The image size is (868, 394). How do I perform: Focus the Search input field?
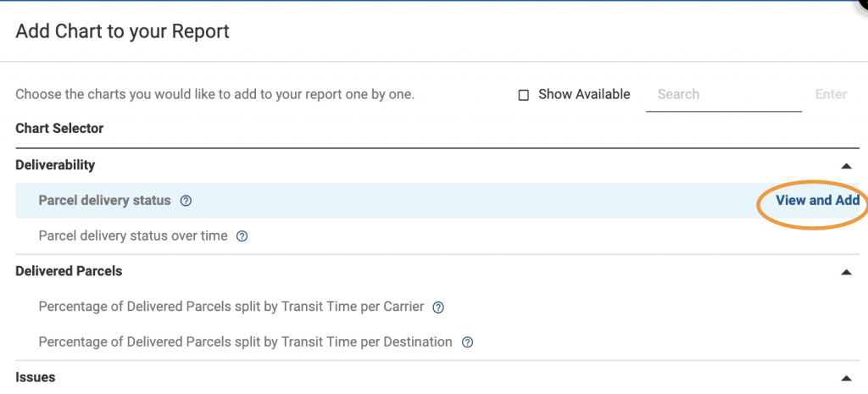(x=723, y=94)
